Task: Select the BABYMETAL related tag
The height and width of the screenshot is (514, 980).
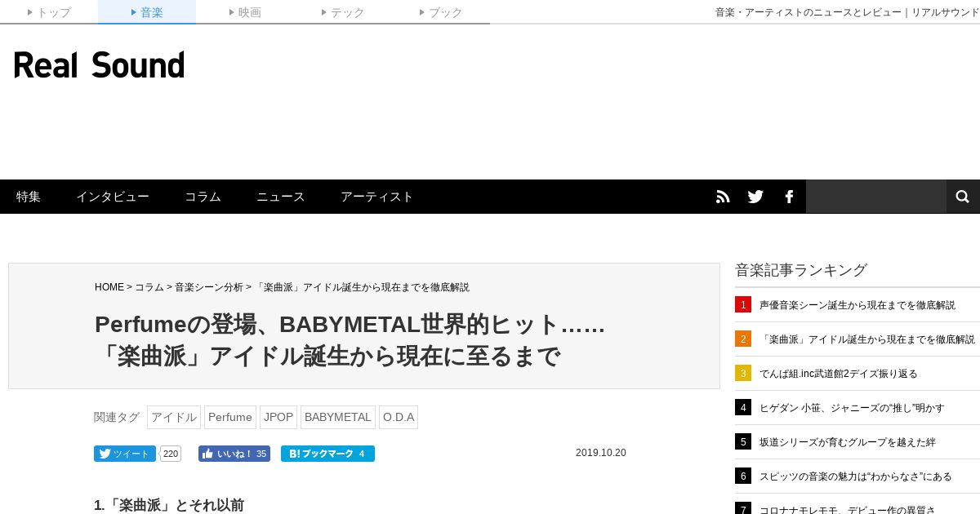Action: [x=338, y=417]
